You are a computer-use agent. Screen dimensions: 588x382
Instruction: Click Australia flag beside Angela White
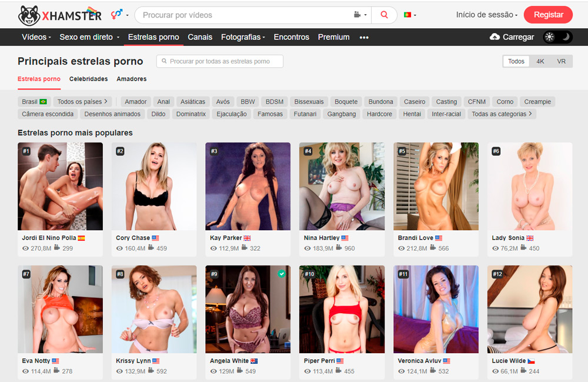pyautogui.click(x=254, y=361)
